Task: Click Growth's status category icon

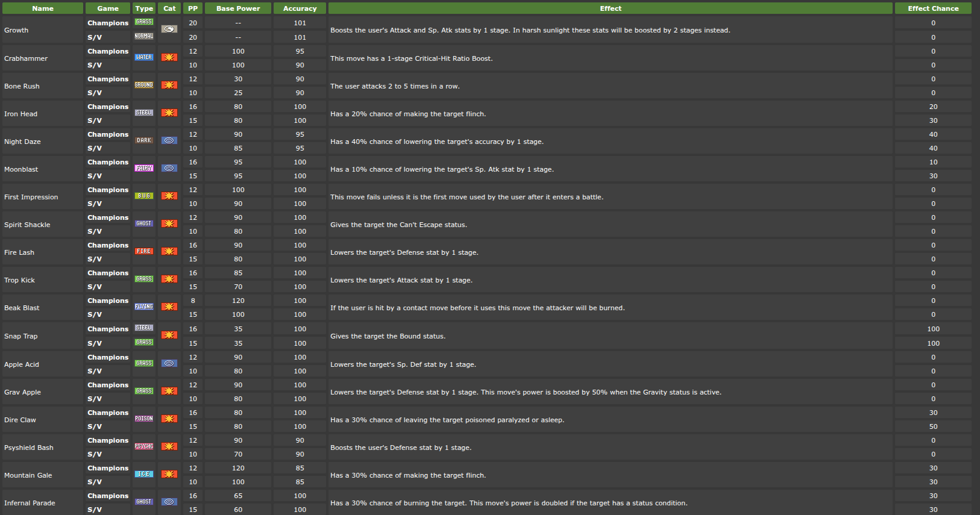Action: [x=169, y=29]
